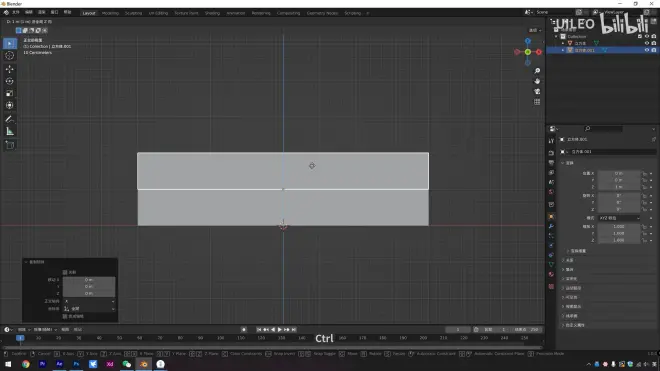Click play reverse button in timeline

pos(273,330)
